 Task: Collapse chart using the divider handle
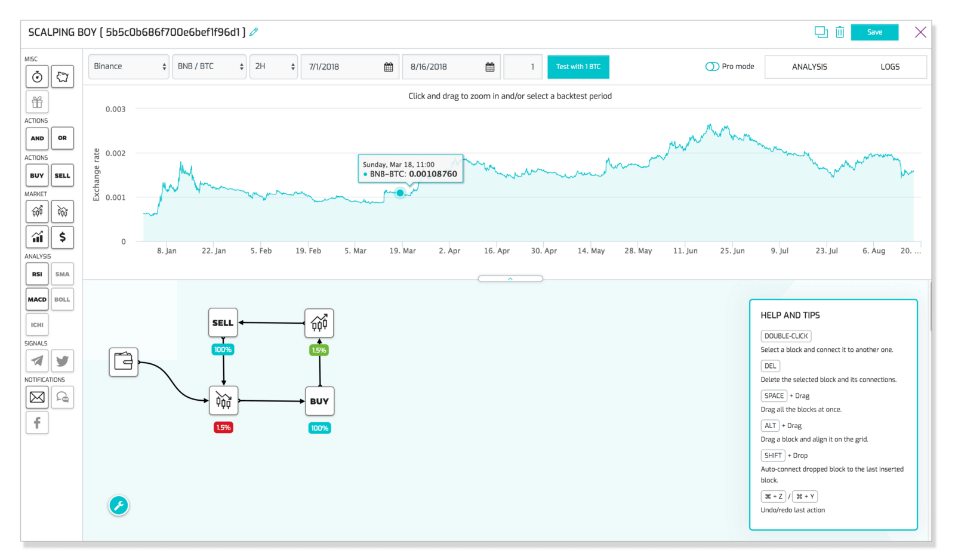click(x=510, y=279)
